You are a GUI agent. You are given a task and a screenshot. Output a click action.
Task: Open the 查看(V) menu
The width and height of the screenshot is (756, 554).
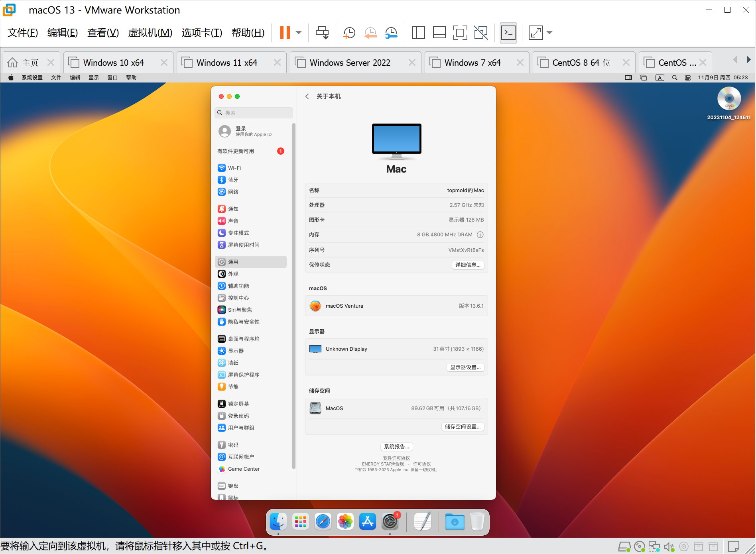(103, 33)
